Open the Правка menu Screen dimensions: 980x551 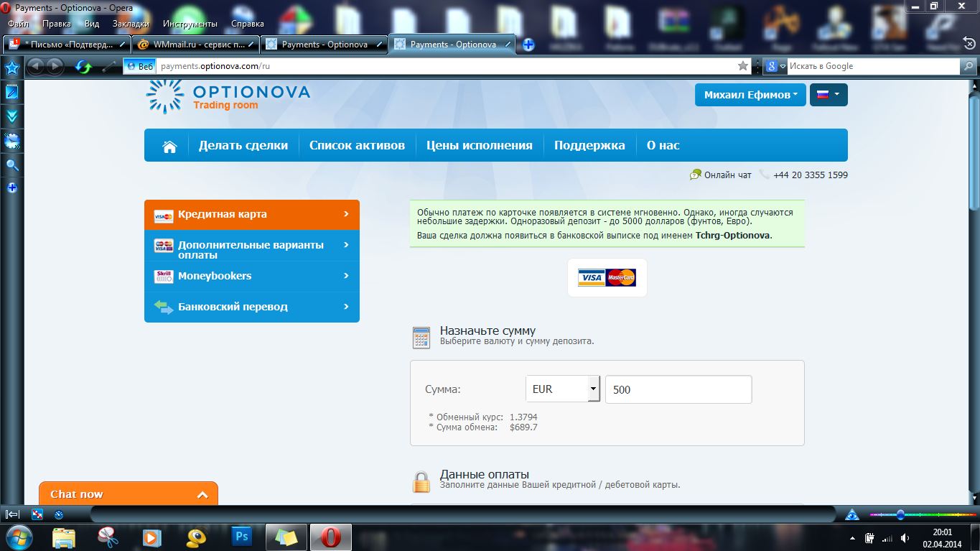coord(57,24)
